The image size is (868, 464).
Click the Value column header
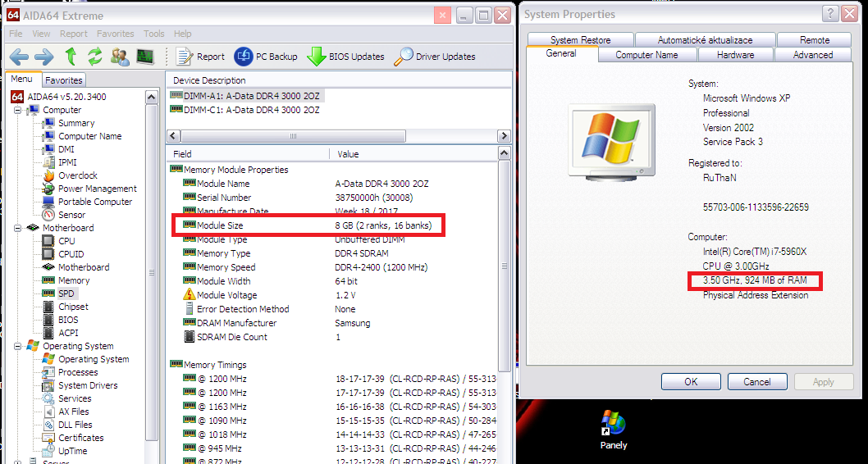point(413,154)
